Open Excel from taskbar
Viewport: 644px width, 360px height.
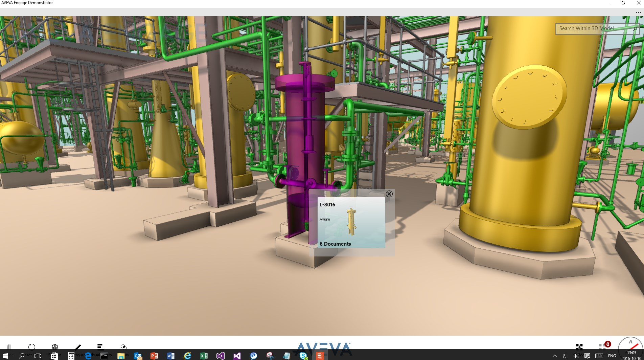tap(204, 356)
